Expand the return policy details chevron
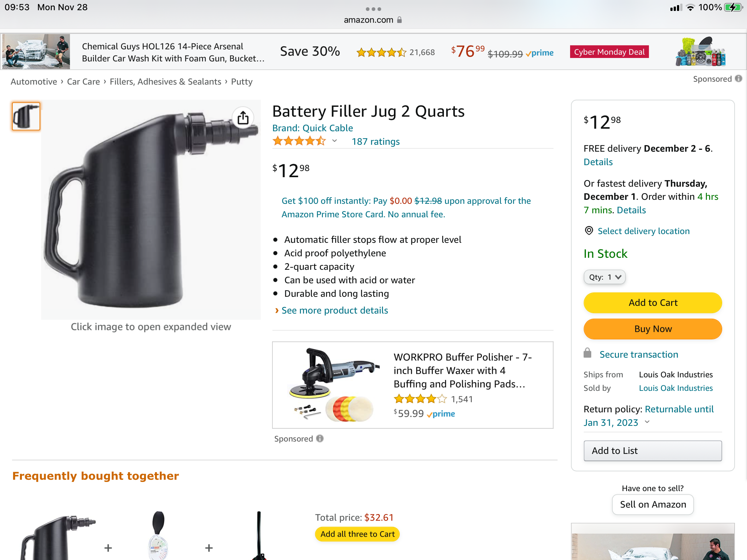 647,422
